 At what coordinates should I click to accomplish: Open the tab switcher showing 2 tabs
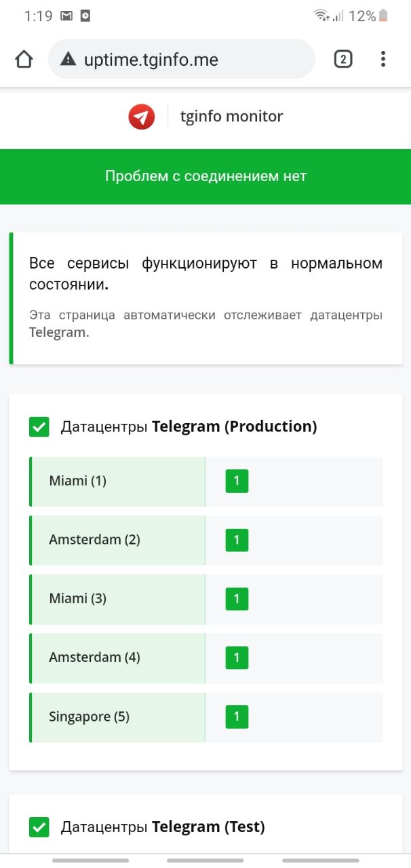(343, 60)
